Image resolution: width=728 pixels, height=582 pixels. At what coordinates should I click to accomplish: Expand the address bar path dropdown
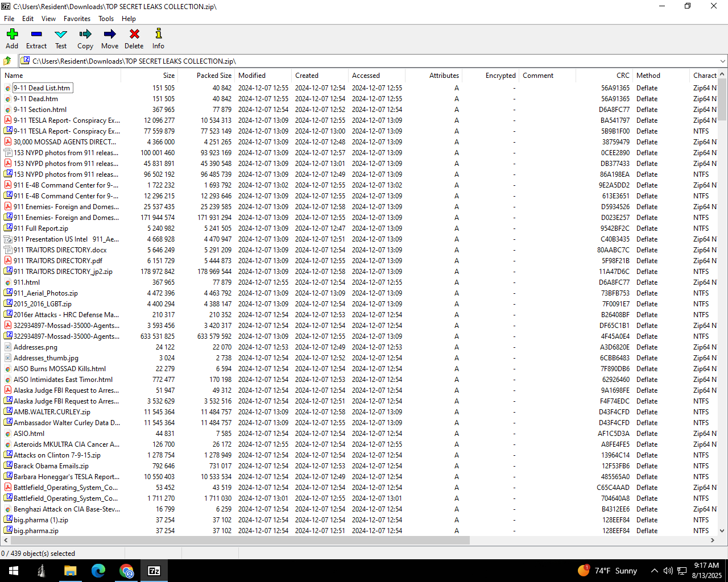(x=722, y=61)
